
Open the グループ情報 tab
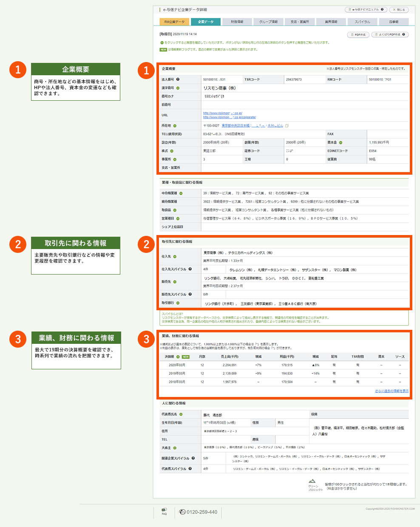click(x=268, y=22)
